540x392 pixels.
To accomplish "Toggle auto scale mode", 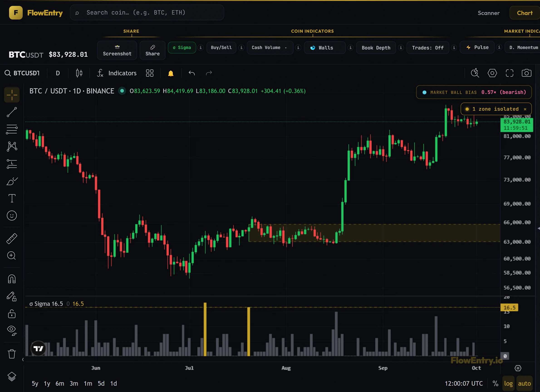I will click(x=524, y=383).
